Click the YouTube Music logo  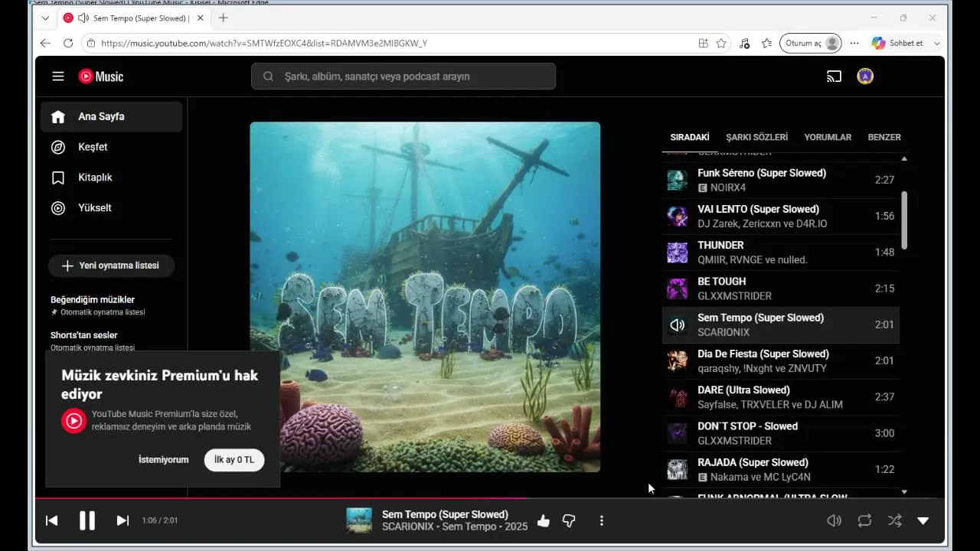tap(101, 77)
